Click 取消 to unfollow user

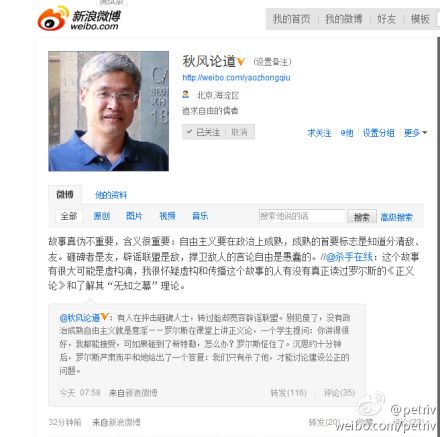click(239, 132)
